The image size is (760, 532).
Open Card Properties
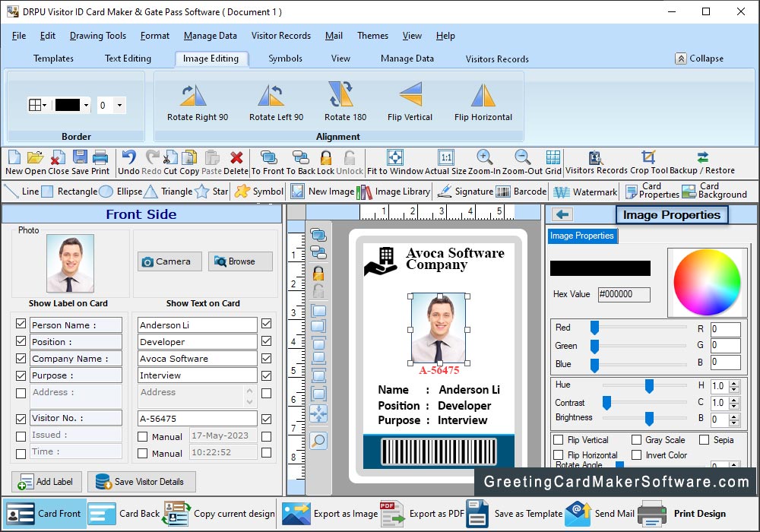point(652,191)
